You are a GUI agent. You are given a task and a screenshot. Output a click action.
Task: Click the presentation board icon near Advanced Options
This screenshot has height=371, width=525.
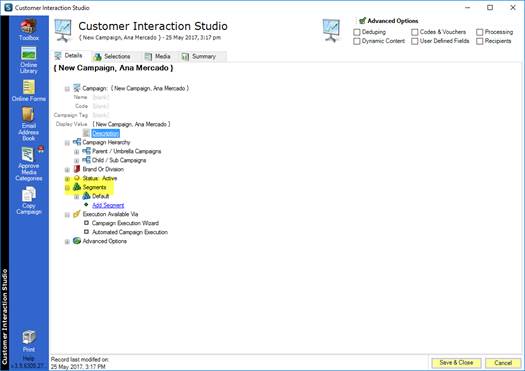[x=331, y=30]
